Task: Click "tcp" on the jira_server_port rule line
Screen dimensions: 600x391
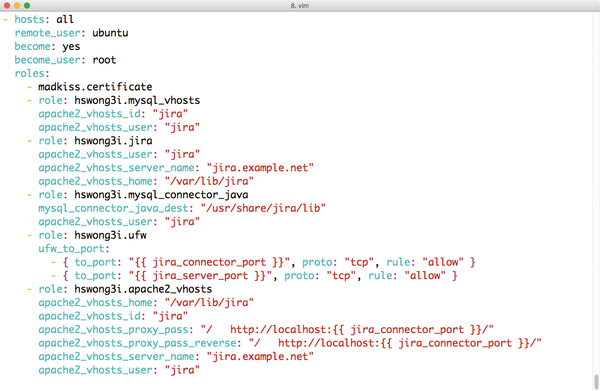Action: click(x=341, y=275)
